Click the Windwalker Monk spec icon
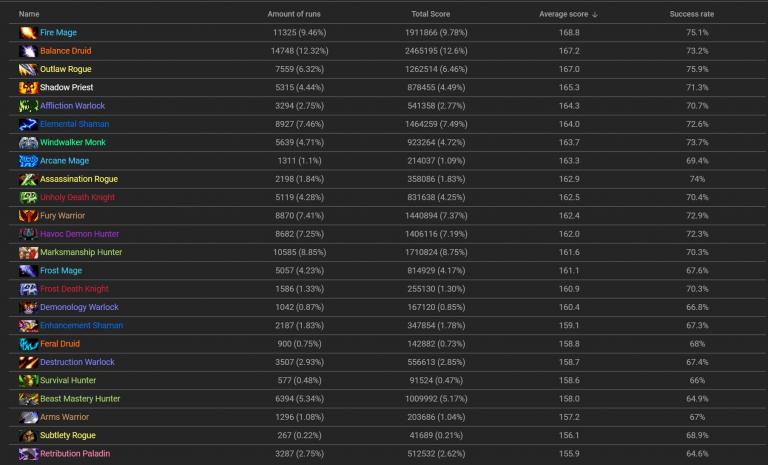The height and width of the screenshot is (465, 768). pos(28,143)
